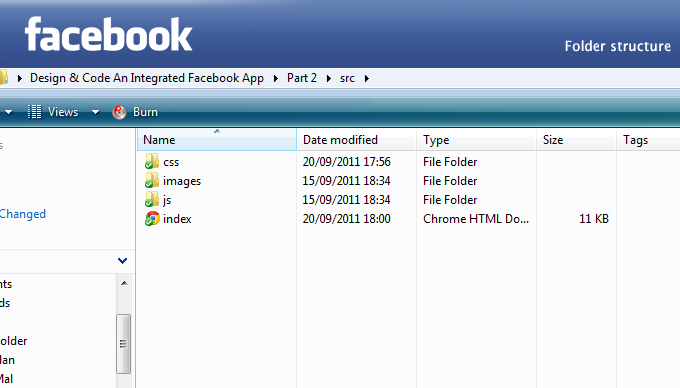Click the facebook logo

point(108,34)
